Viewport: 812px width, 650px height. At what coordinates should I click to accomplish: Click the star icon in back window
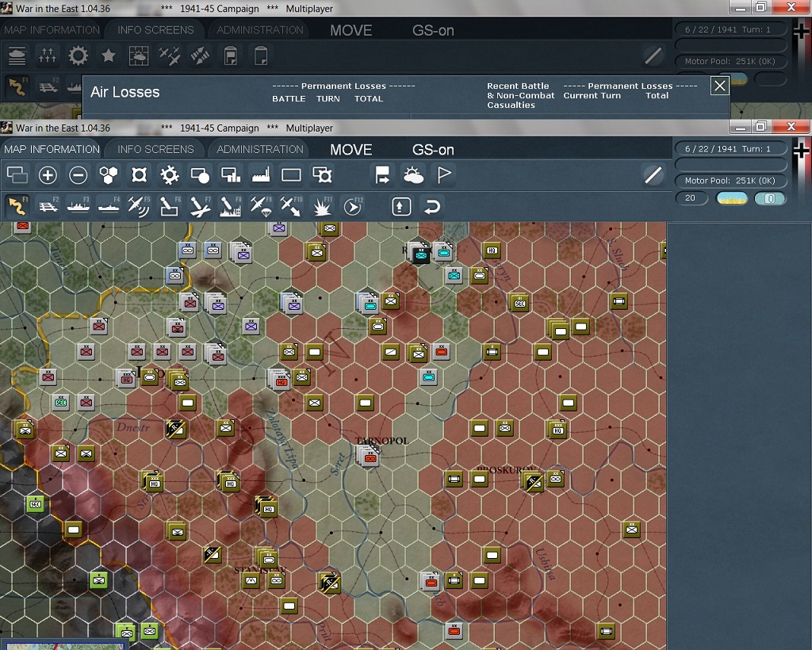tap(108, 55)
